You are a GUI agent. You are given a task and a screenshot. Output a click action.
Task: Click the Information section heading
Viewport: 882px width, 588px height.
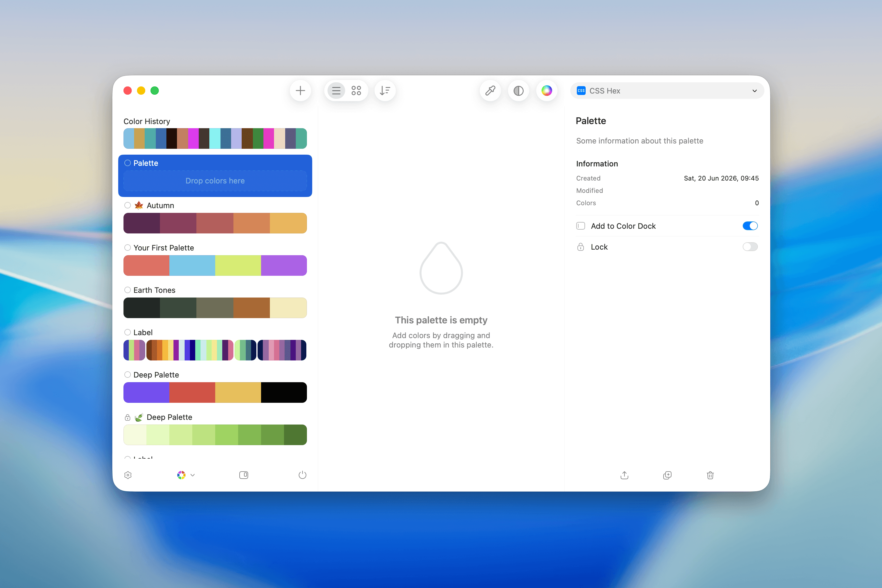click(x=597, y=163)
